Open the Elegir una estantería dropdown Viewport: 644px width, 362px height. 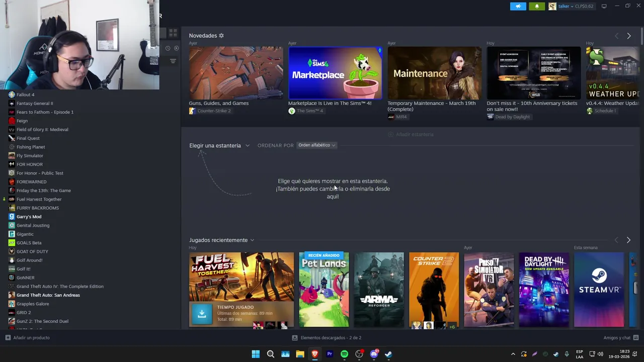pyautogui.click(x=219, y=145)
